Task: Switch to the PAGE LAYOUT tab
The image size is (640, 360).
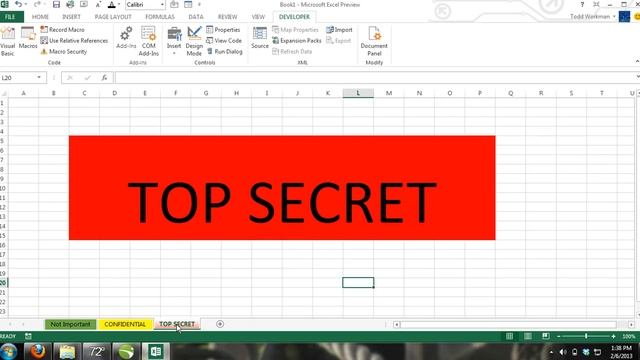Action: click(113, 17)
